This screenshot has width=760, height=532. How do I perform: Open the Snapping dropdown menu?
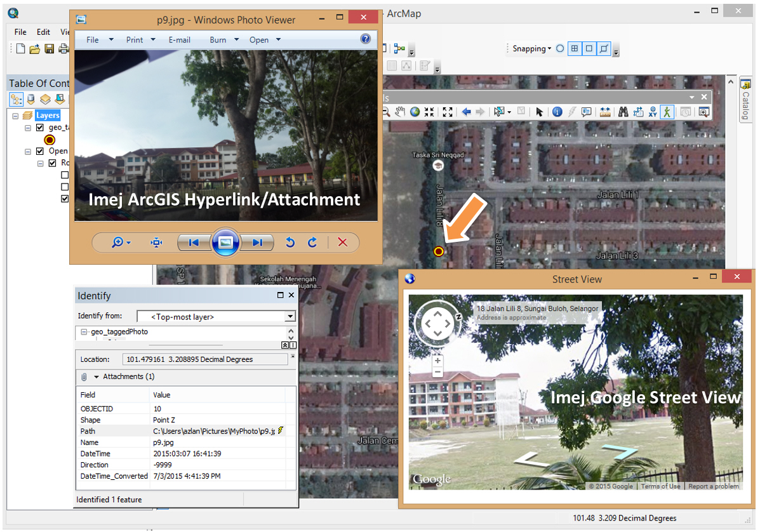[x=531, y=48]
